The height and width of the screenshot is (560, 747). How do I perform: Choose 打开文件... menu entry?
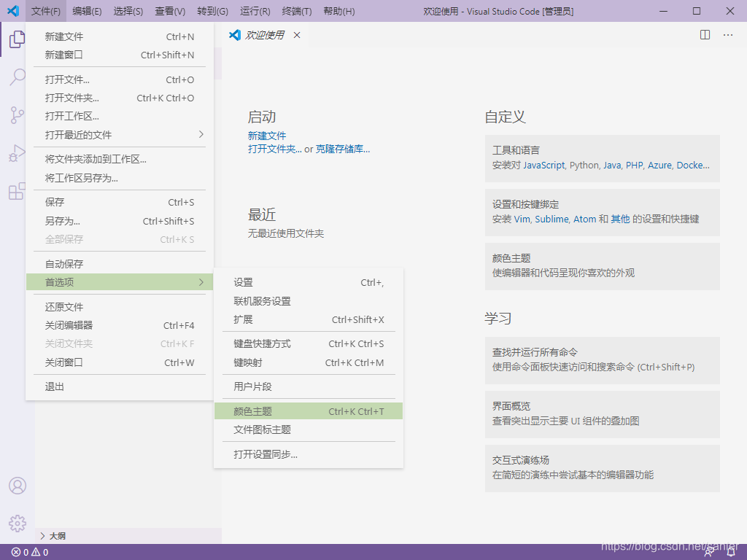[120, 79]
